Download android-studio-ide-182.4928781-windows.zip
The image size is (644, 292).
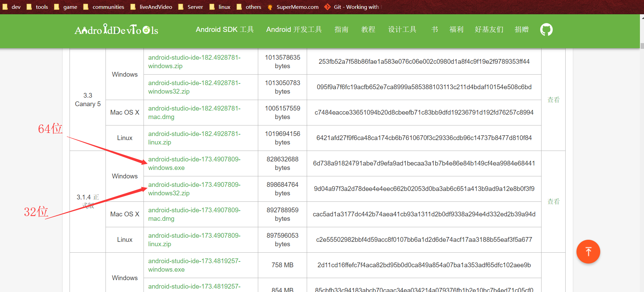tap(194, 62)
